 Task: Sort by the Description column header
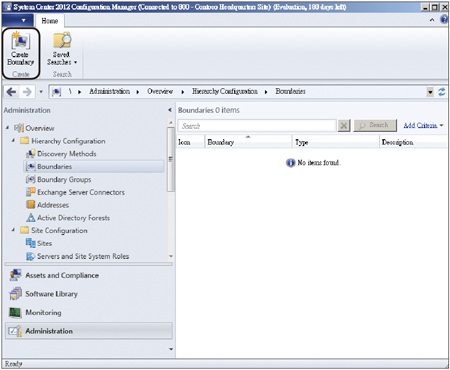click(413, 142)
